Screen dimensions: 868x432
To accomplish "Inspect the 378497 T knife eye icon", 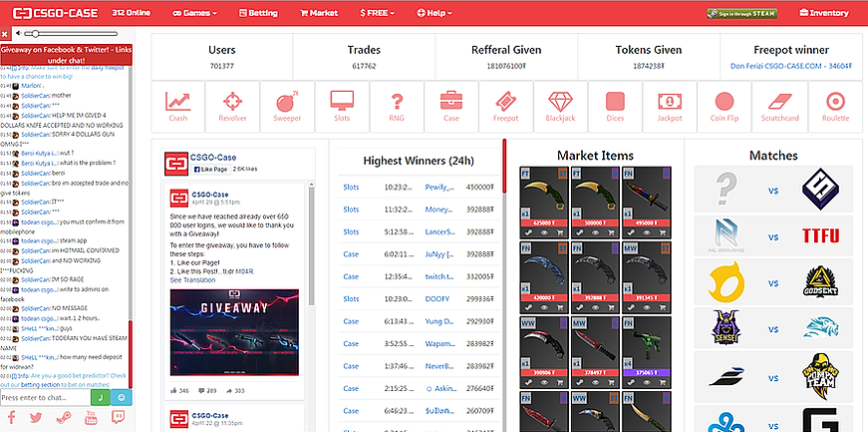I will tap(595, 383).
